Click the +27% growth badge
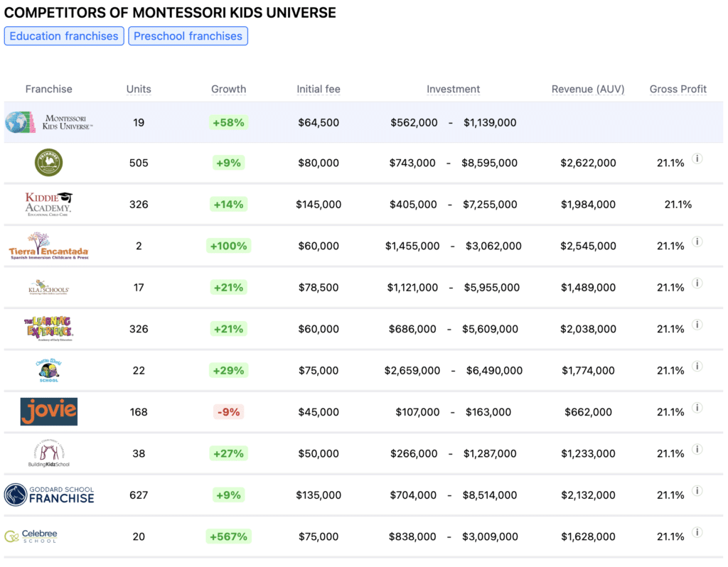This screenshot has height=567, width=728. tap(228, 453)
